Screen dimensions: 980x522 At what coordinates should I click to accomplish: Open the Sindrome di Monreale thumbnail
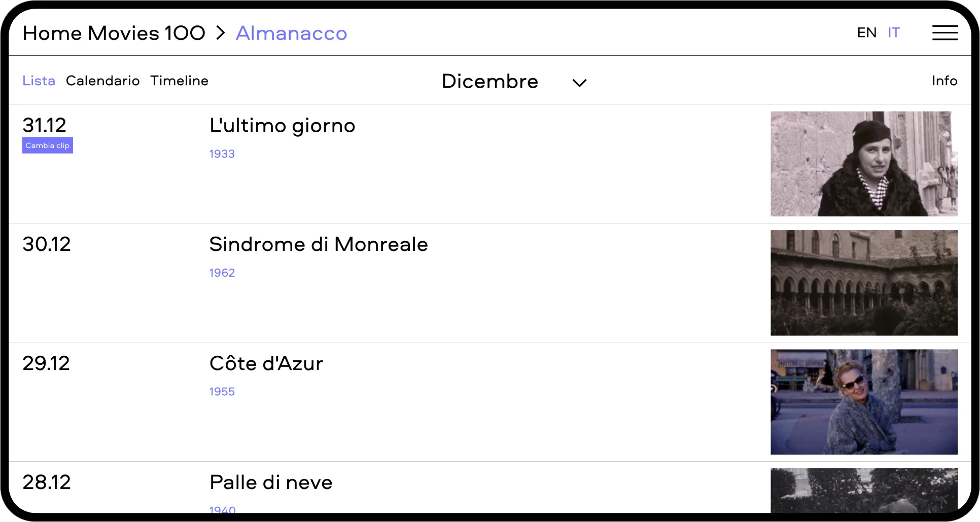tap(864, 283)
